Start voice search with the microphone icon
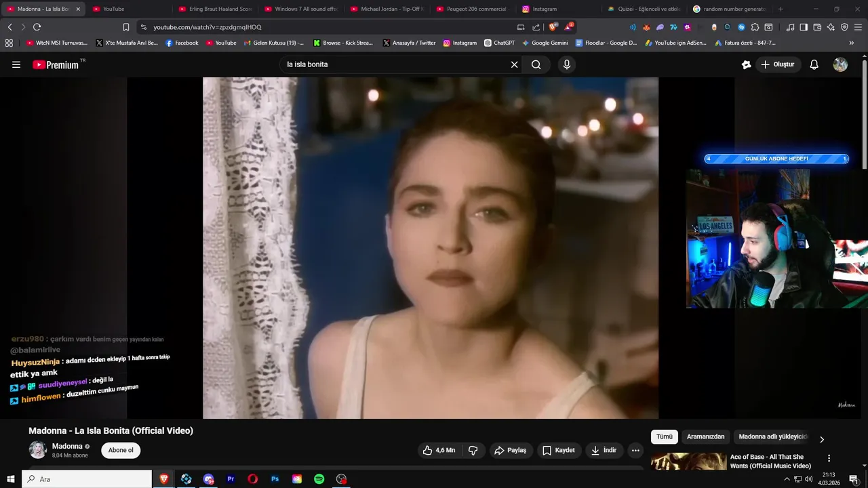This screenshot has width=868, height=488. tap(567, 64)
